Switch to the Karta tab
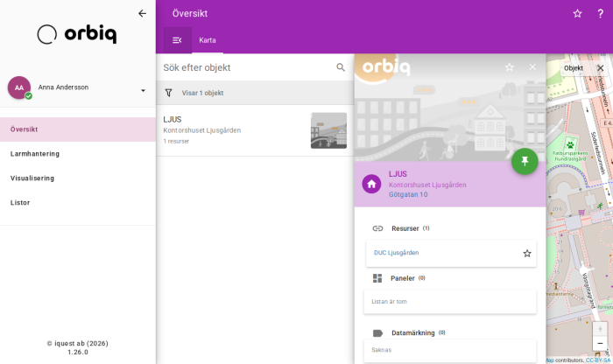The image size is (613, 364). (208, 40)
